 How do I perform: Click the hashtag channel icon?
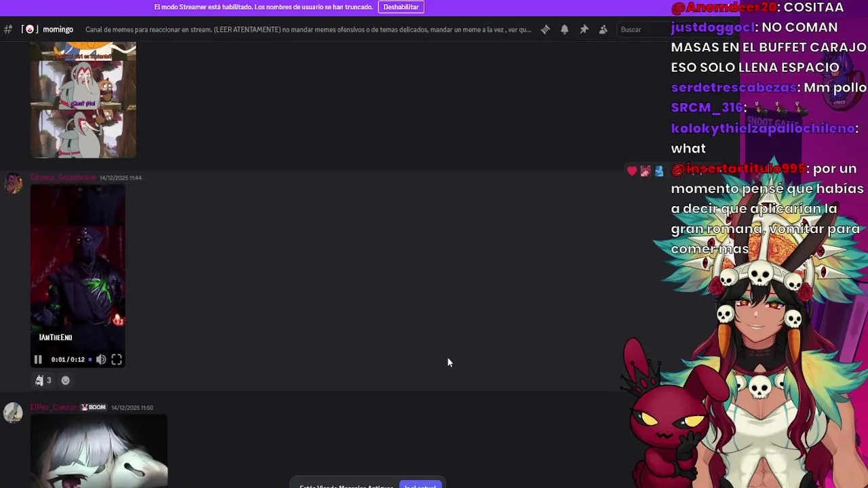7,29
